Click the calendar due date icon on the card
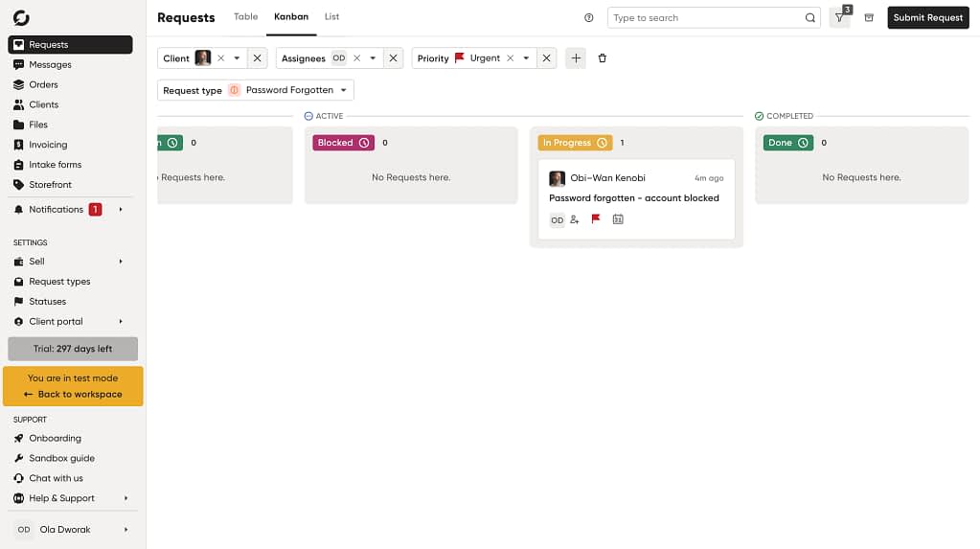Image resolution: width=980 pixels, height=549 pixels. [618, 218]
